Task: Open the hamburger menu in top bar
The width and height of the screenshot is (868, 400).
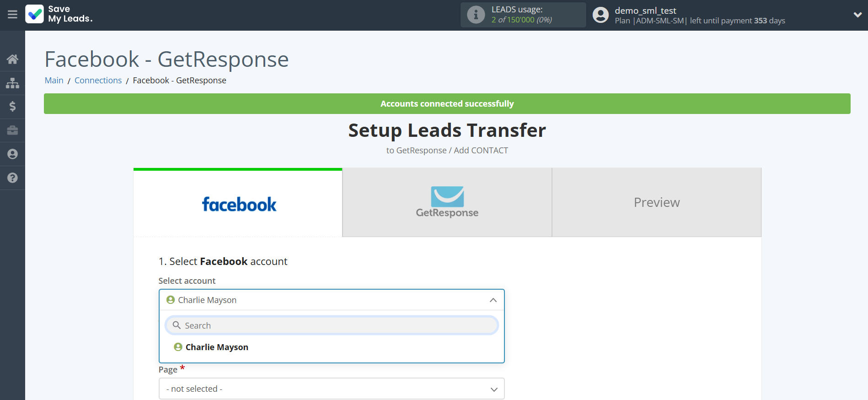Action: pos(12,15)
